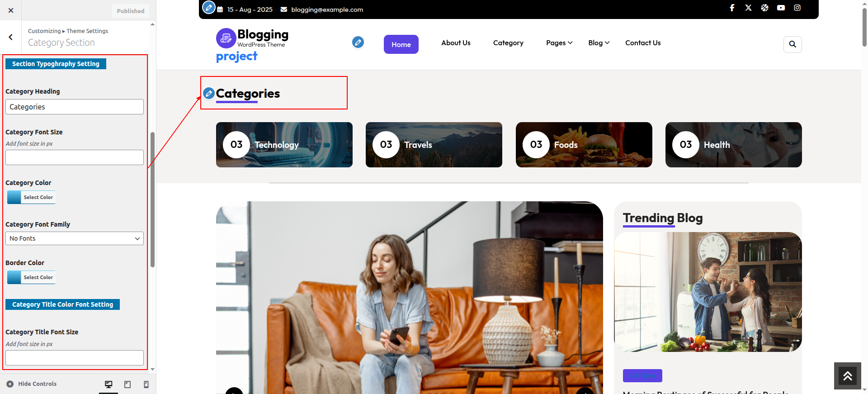Expand the Pages menu dropdown
The image size is (868, 394).
(x=559, y=43)
